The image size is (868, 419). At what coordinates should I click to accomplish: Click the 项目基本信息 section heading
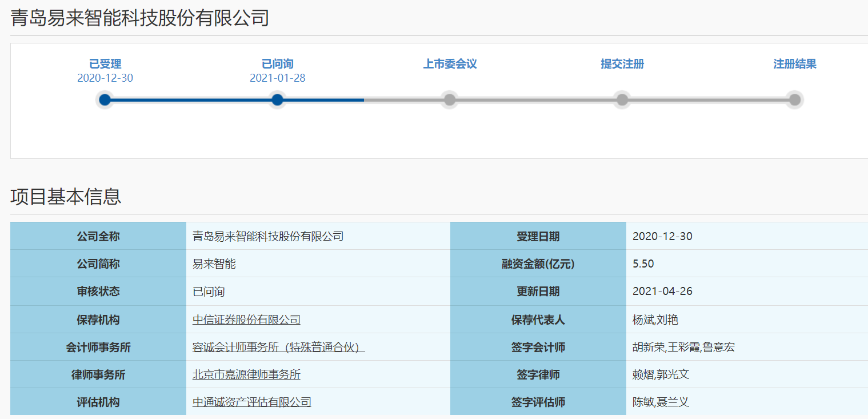coord(66,197)
